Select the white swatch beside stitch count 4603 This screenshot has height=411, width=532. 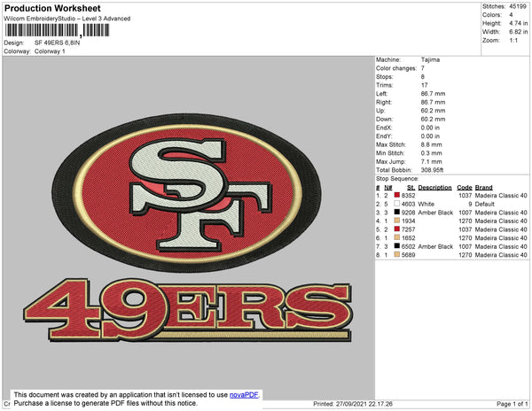(x=396, y=204)
